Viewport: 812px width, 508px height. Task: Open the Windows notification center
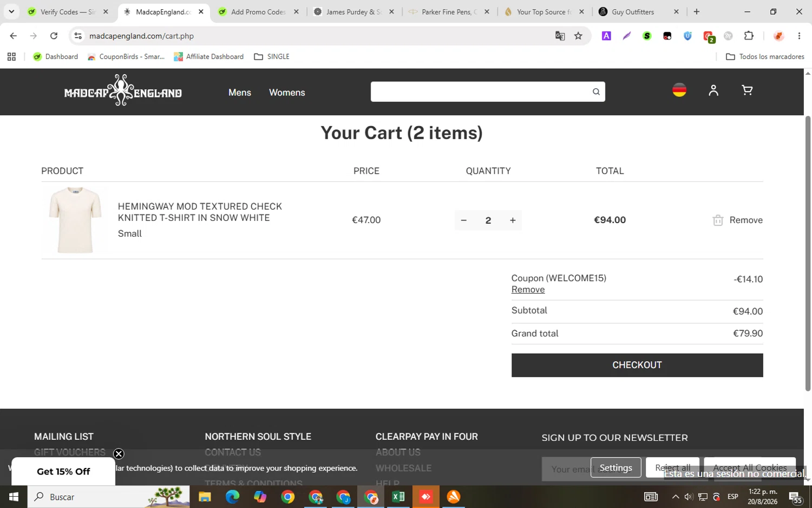795,497
